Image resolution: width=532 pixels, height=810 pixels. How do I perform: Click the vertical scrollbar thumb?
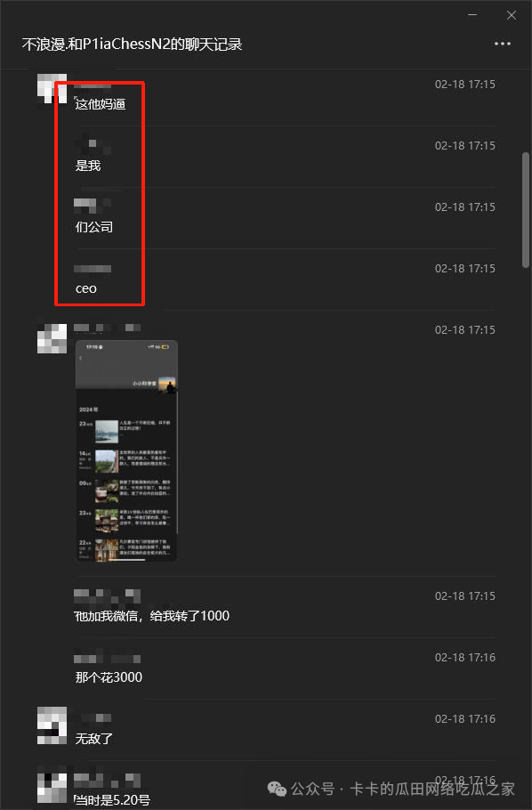point(525,210)
